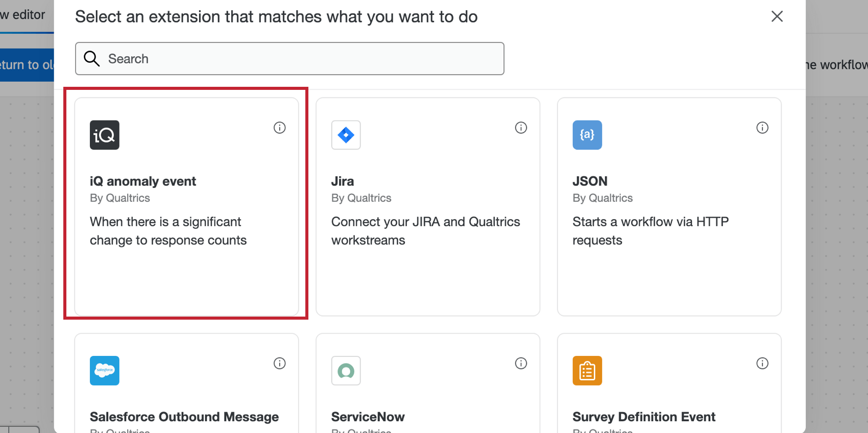Select the Salesforce Outbound Message title
The height and width of the screenshot is (433, 868).
tap(184, 417)
